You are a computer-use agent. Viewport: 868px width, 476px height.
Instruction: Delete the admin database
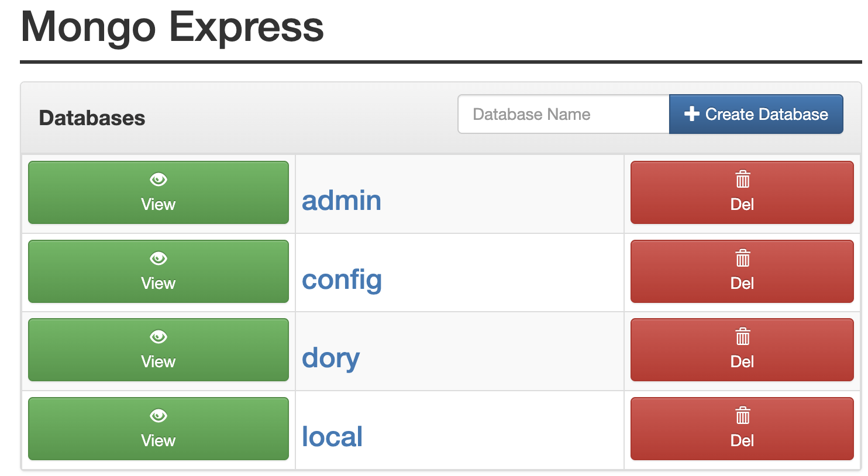pyautogui.click(x=742, y=193)
